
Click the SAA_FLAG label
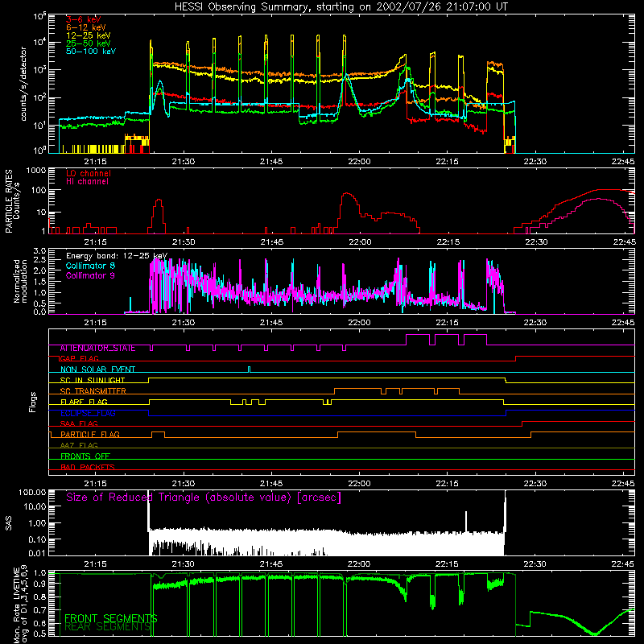(79, 424)
